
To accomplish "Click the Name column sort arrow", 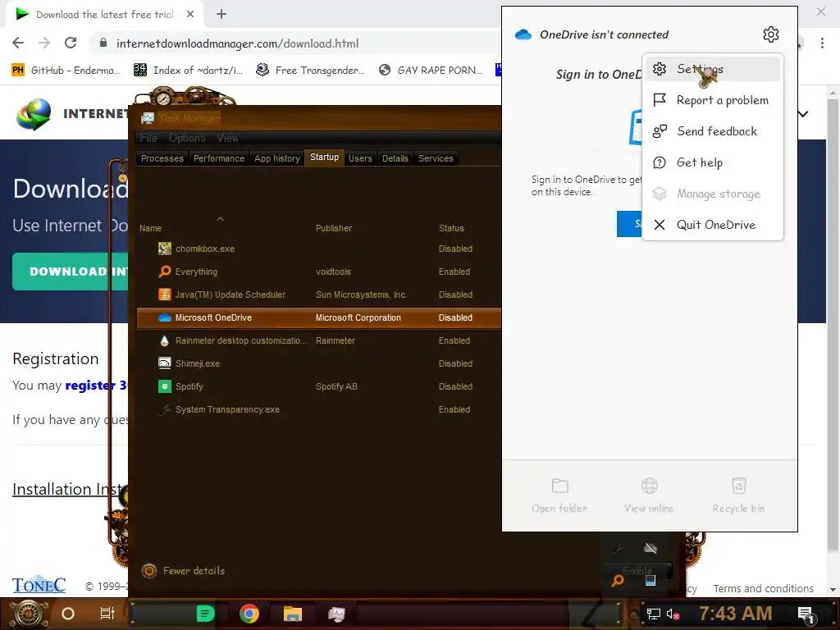I will pos(220,218).
